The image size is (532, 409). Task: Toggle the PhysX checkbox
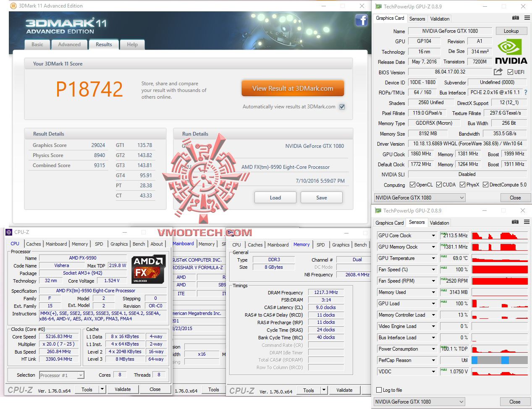(x=462, y=185)
